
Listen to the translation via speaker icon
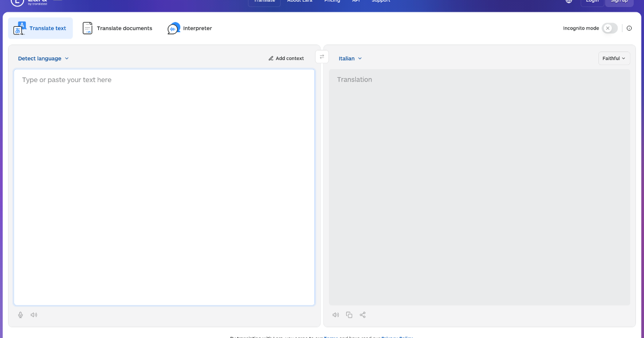[335, 315]
